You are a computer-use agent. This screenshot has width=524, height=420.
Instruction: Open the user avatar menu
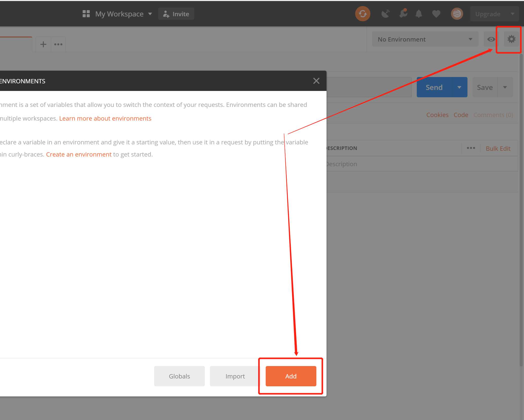[x=457, y=14]
